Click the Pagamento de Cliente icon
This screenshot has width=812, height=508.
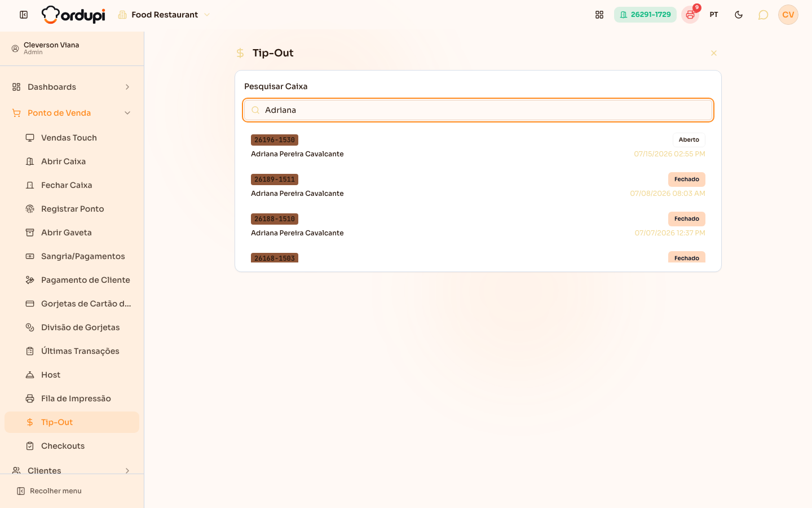pos(30,280)
